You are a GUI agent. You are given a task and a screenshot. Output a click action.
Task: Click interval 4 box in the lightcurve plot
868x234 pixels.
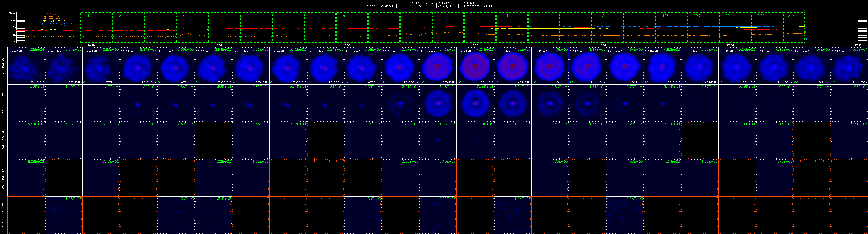click(x=192, y=28)
